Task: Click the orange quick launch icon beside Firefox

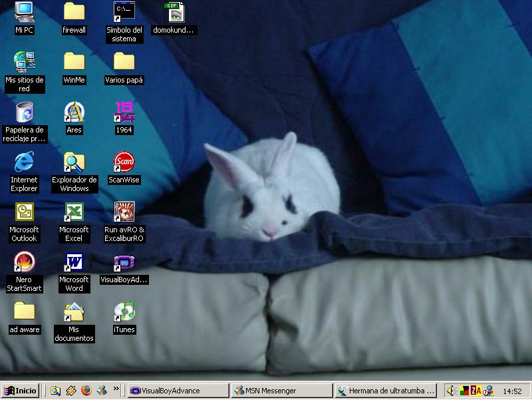Action: 70,391
